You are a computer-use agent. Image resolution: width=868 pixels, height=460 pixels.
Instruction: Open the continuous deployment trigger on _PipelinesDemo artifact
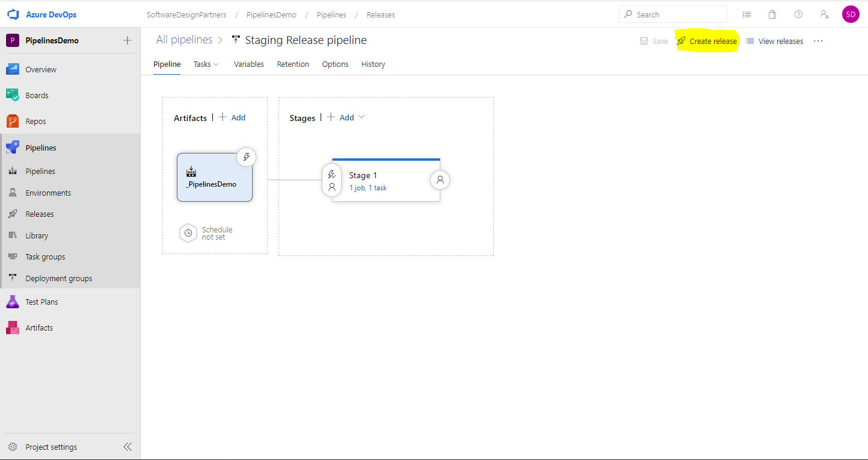[247, 157]
